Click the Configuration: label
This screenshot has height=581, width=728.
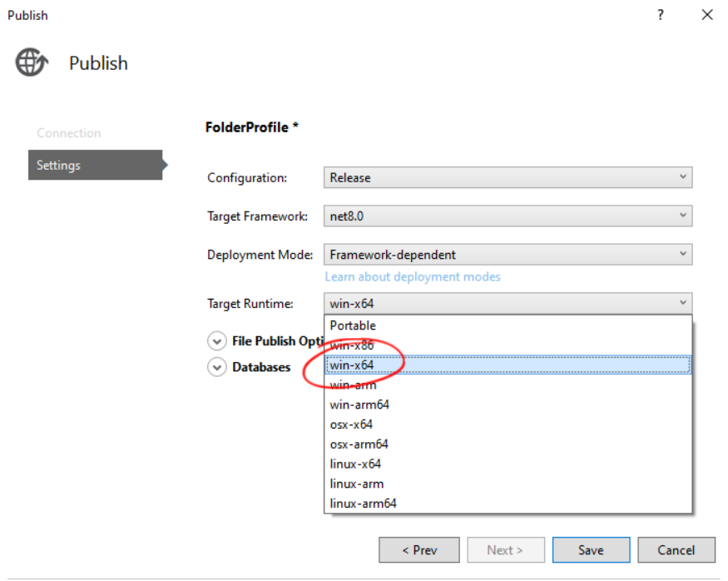pos(247,178)
